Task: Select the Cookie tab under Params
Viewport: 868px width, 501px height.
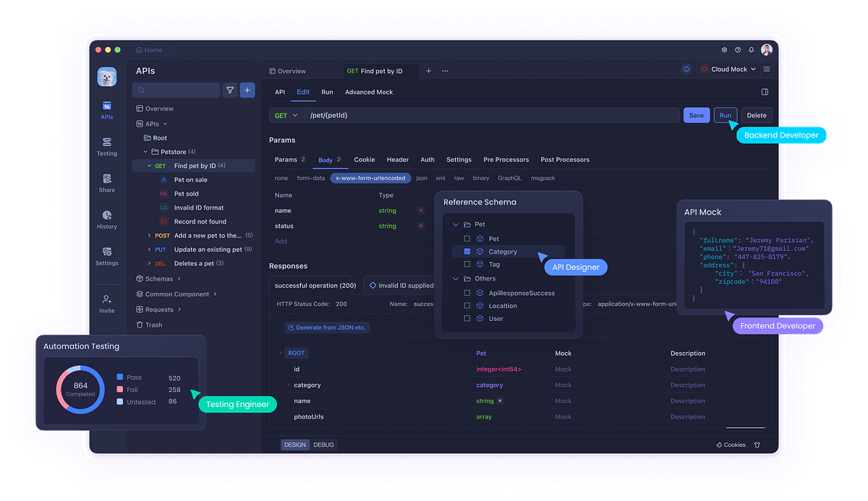Action: pos(364,159)
